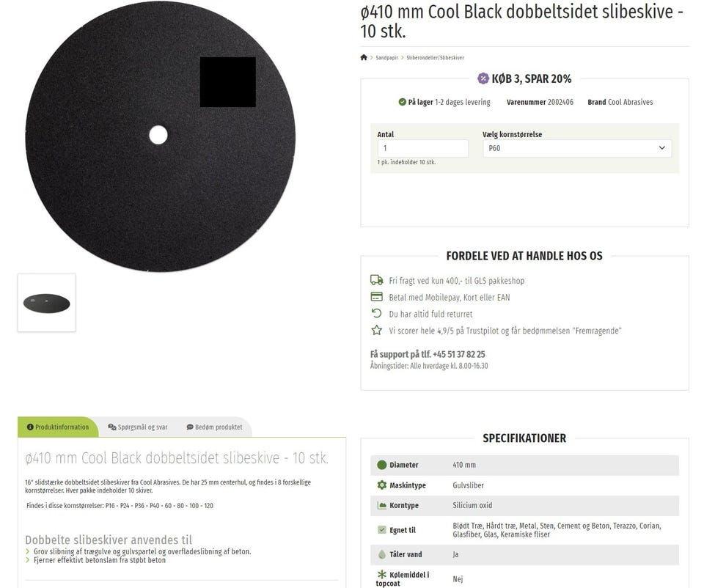
Task: Click the Antal quantity input field
Action: [423, 148]
